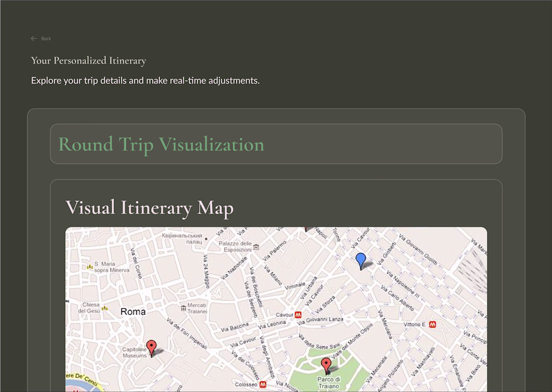Viewport: 552px width, 392px height.
Task: Click the Via Baccina street label
Action: click(235, 327)
